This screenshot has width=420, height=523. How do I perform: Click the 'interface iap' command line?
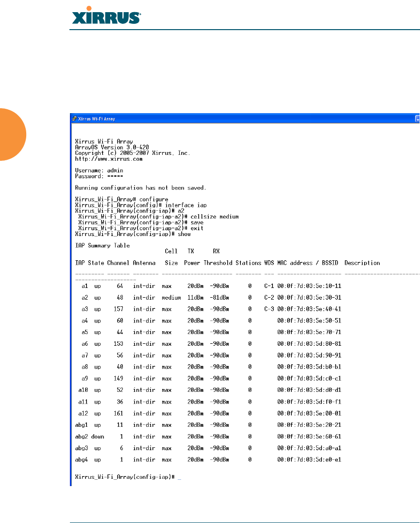141,205
